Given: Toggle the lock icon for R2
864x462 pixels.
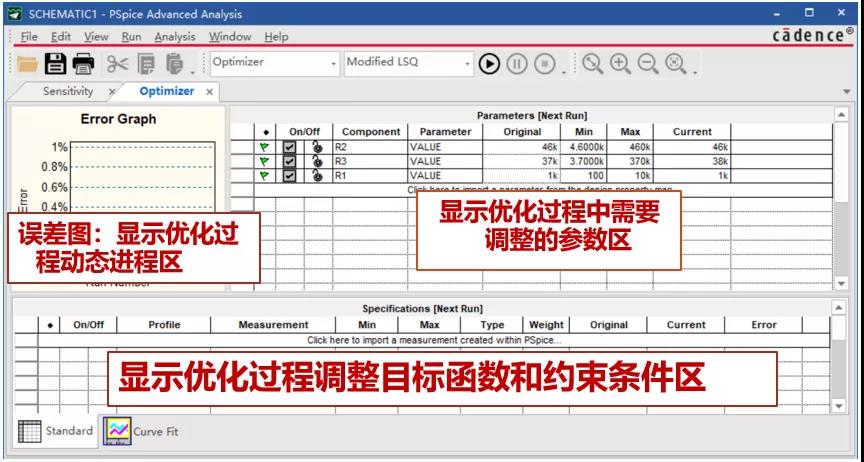Looking at the screenshot, I should [x=317, y=147].
